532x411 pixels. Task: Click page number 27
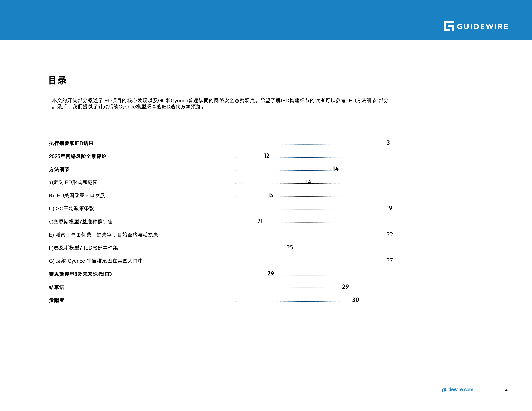coord(390,260)
